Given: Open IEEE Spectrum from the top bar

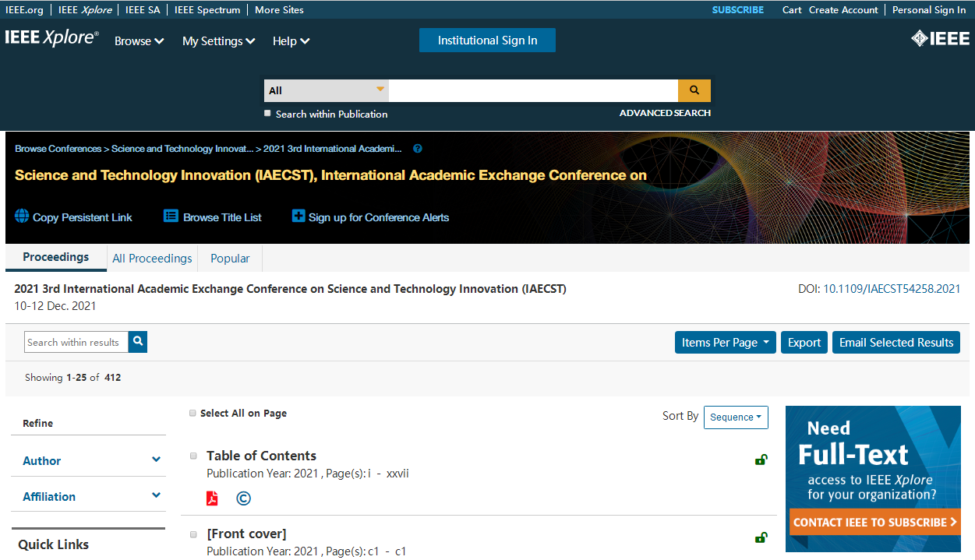Looking at the screenshot, I should pyautogui.click(x=207, y=10).
